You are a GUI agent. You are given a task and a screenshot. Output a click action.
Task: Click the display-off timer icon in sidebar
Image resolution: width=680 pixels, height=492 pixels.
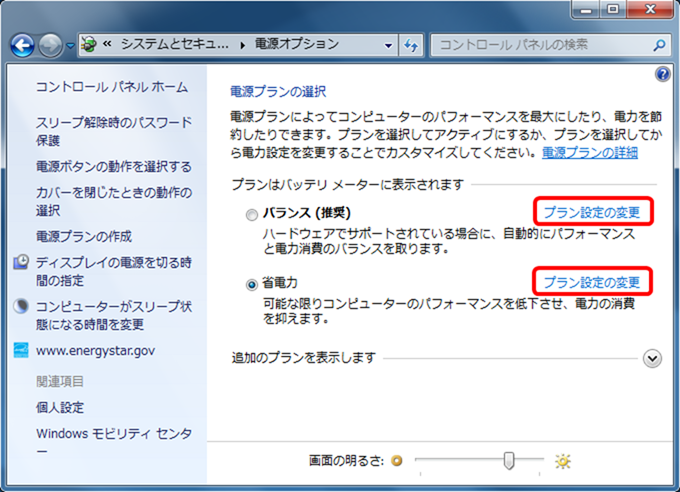pyautogui.click(x=21, y=262)
